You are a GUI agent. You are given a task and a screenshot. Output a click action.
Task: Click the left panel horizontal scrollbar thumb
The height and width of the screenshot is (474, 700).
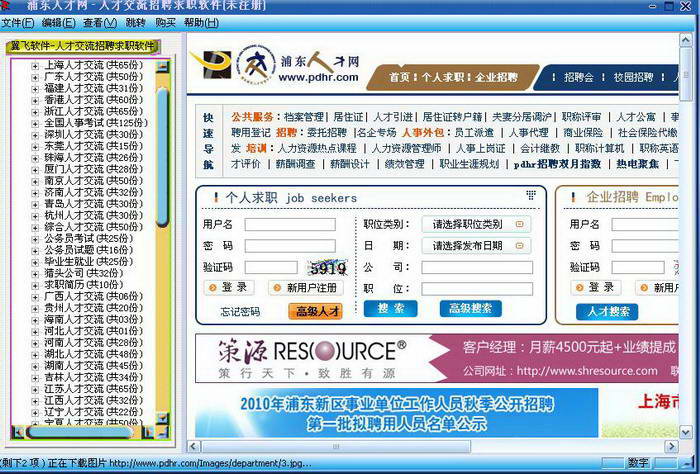[x=80, y=432]
